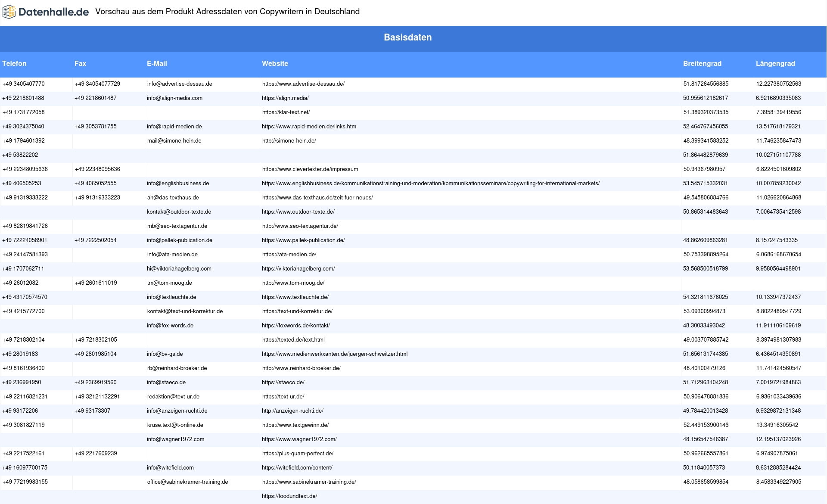Viewport: 827px width, 504px height.
Task: Open the das-texthaus.de/zeit-fuer-neues/ link
Action: point(317,198)
